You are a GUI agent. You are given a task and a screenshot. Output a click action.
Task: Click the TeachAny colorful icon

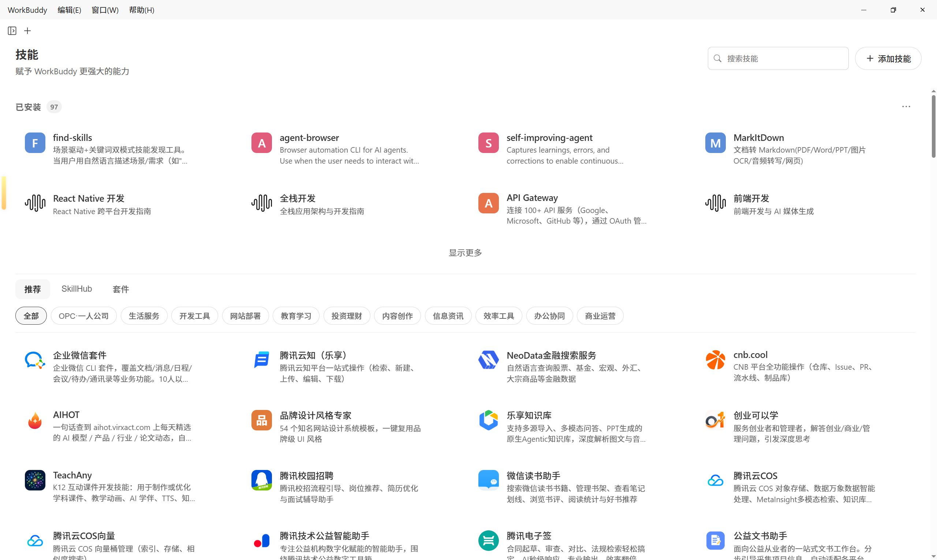(35, 480)
